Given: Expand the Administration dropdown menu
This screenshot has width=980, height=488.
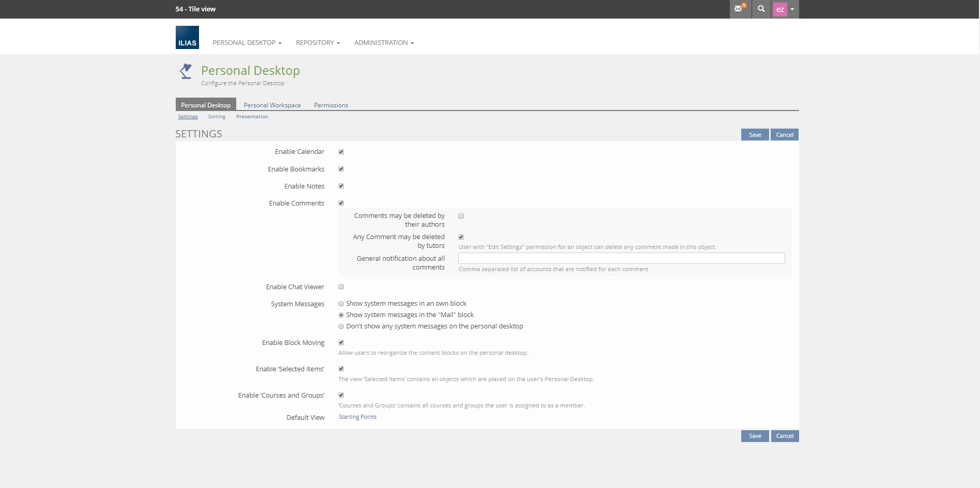Looking at the screenshot, I should pyautogui.click(x=384, y=43).
